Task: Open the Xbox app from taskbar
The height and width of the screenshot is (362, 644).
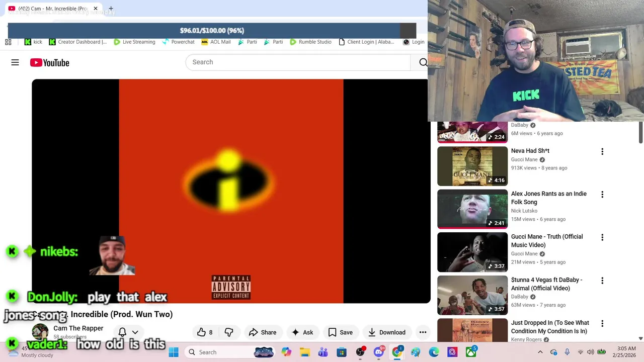Action: click(471, 352)
